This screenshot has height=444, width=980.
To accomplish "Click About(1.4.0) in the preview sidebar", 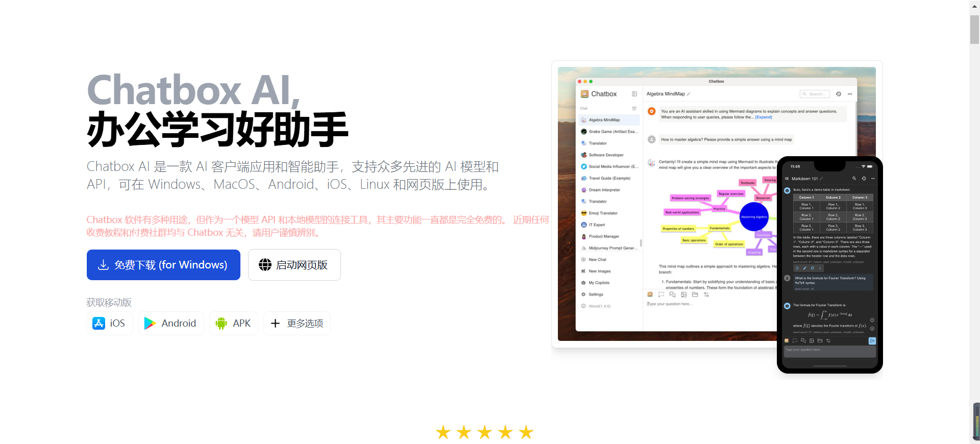I will (596, 306).
